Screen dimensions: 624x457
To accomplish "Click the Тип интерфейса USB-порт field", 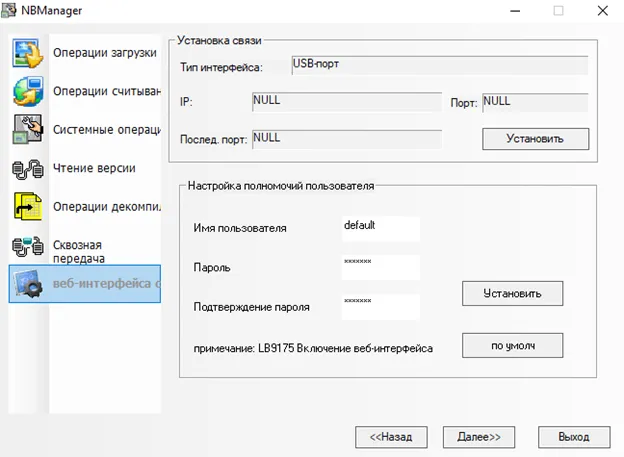I will click(x=438, y=66).
